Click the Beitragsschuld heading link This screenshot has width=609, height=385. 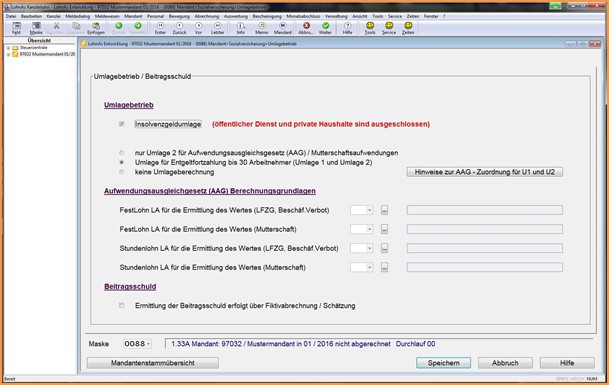[x=130, y=286]
